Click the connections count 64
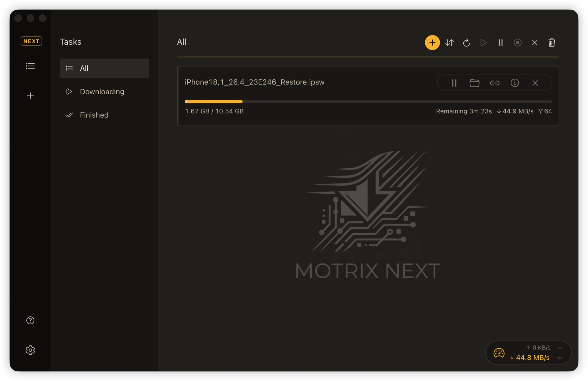Viewport: 588px width, 381px height. tap(545, 111)
